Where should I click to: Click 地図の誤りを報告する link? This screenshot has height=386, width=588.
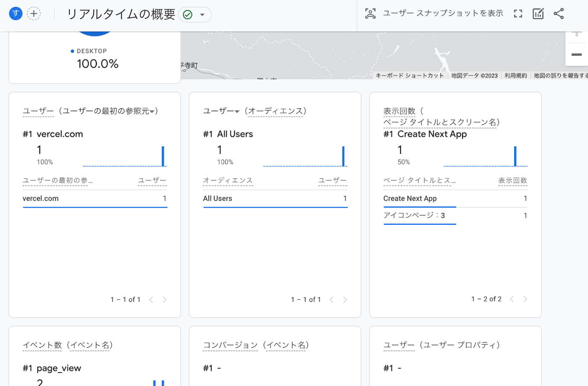[x=561, y=76]
